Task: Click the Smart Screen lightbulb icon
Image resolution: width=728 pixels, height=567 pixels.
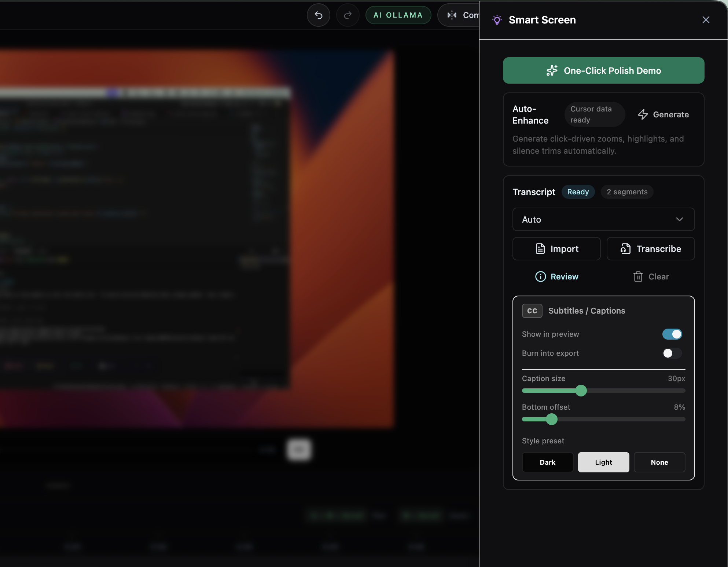Action: (x=497, y=20)
